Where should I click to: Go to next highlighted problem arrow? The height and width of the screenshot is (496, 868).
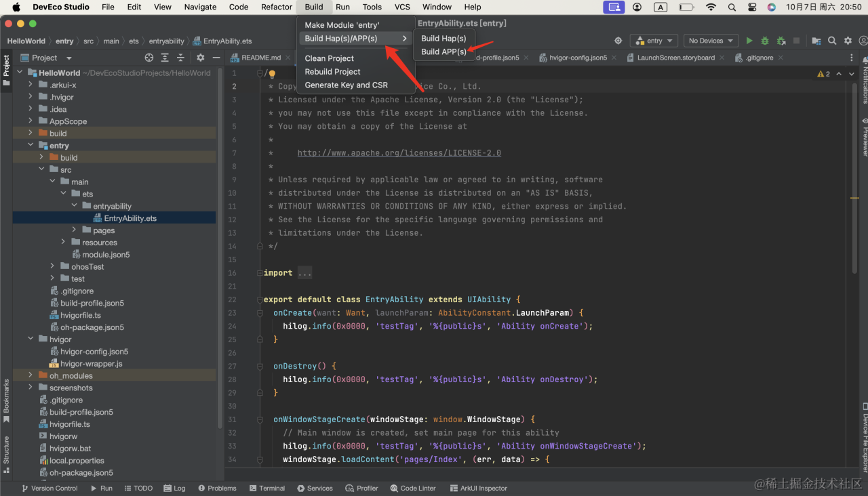[x=851, y=74]
